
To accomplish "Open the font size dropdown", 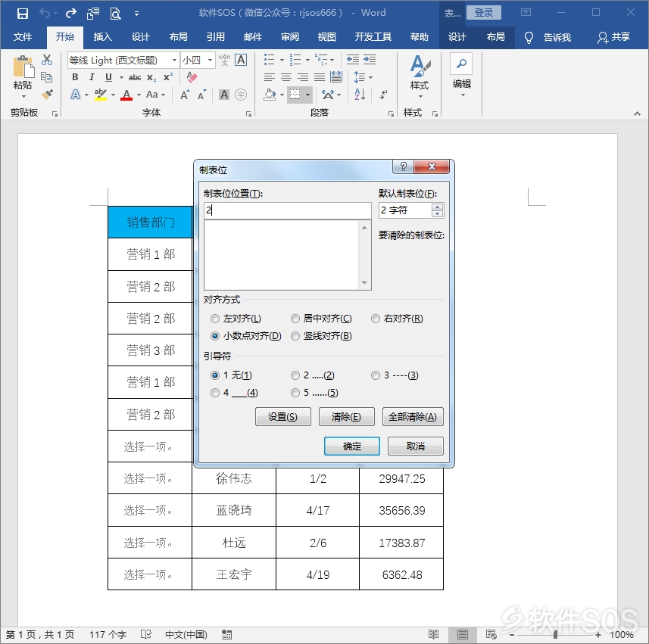I will click(211, 61).
